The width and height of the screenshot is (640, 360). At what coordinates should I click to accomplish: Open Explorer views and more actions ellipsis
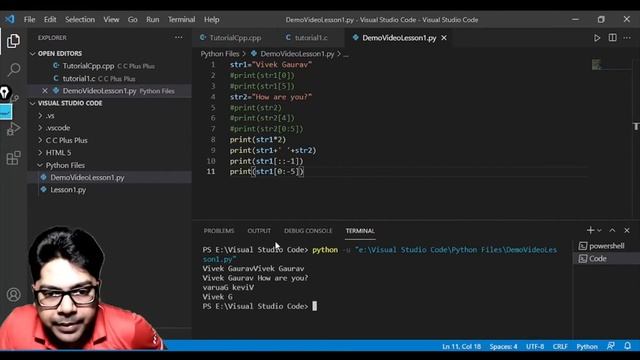tap(179, 38)
